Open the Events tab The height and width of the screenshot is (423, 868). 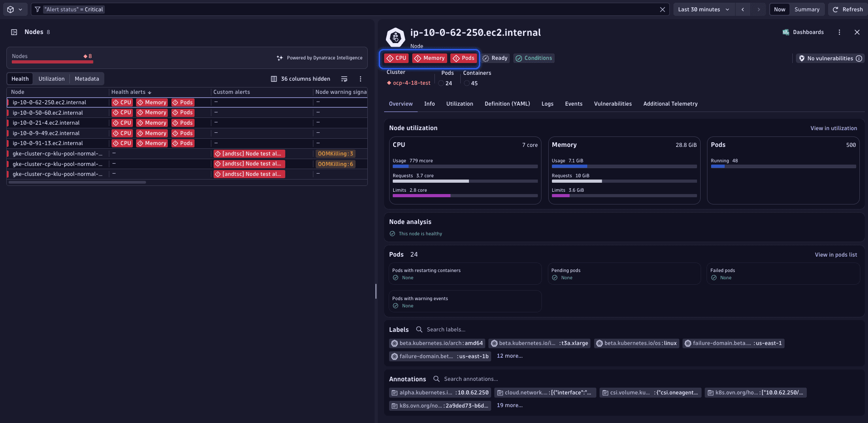click(573, 104)
